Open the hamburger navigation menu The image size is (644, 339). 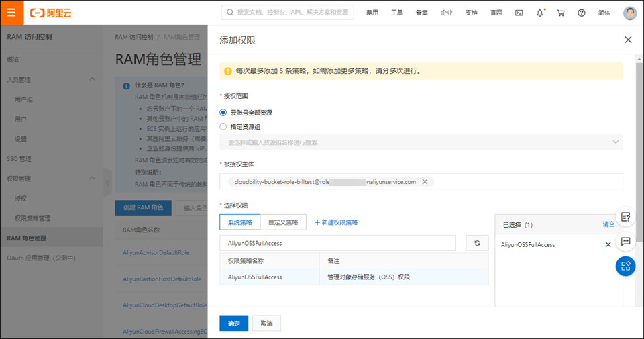[x=11, y=12]
